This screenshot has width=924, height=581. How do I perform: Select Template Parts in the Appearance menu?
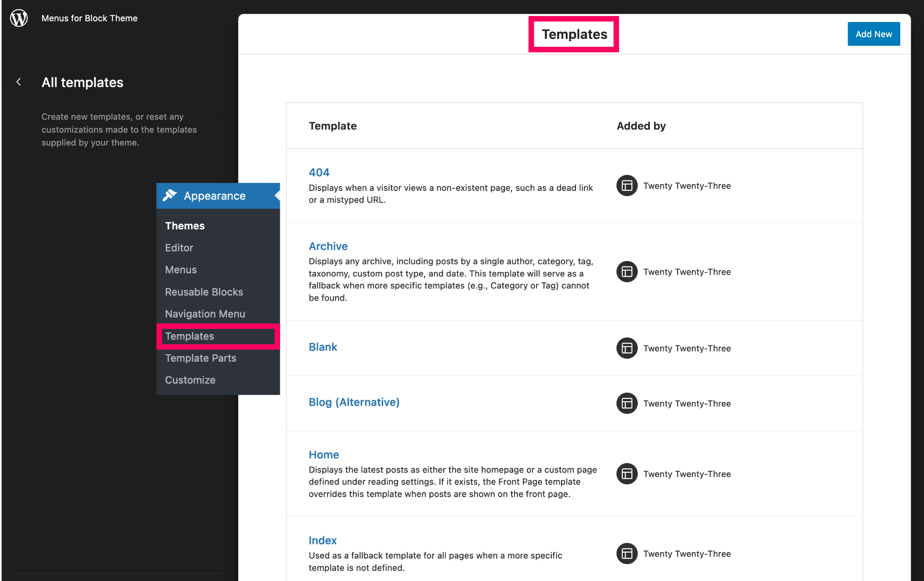(x=201, y=358)
